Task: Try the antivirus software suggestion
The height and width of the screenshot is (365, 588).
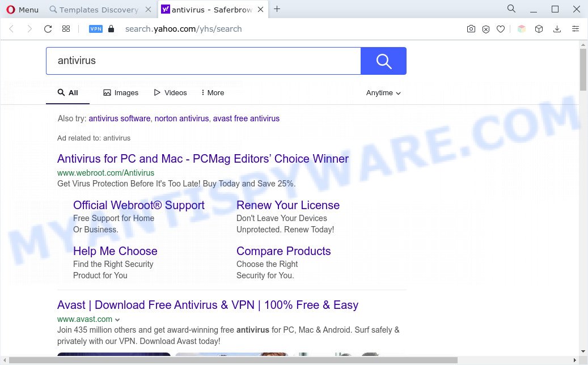Action: coord(119,118)
